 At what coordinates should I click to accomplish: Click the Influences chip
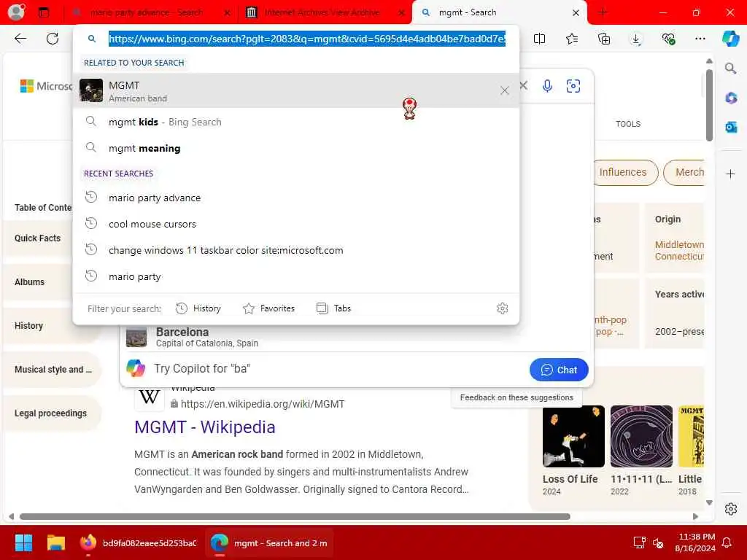623,172
